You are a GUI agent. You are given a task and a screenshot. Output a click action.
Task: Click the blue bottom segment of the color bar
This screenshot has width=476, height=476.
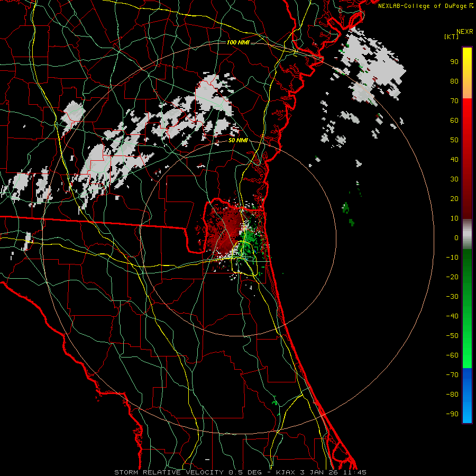(x=467, y=396)
